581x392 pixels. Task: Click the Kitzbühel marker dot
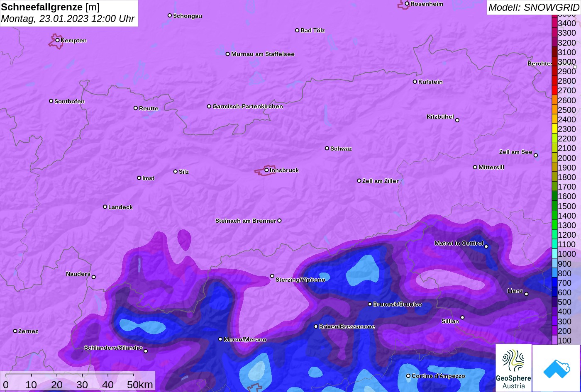pos(457,120)
